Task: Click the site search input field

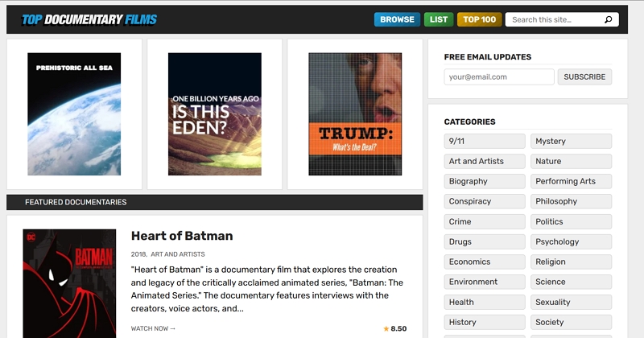Action: pos(554,20)
